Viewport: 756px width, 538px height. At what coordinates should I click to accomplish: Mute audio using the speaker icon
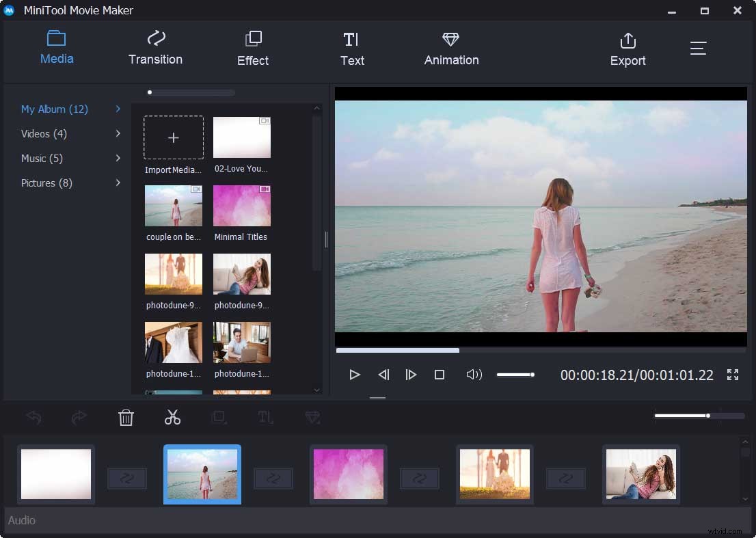(474, 374)
